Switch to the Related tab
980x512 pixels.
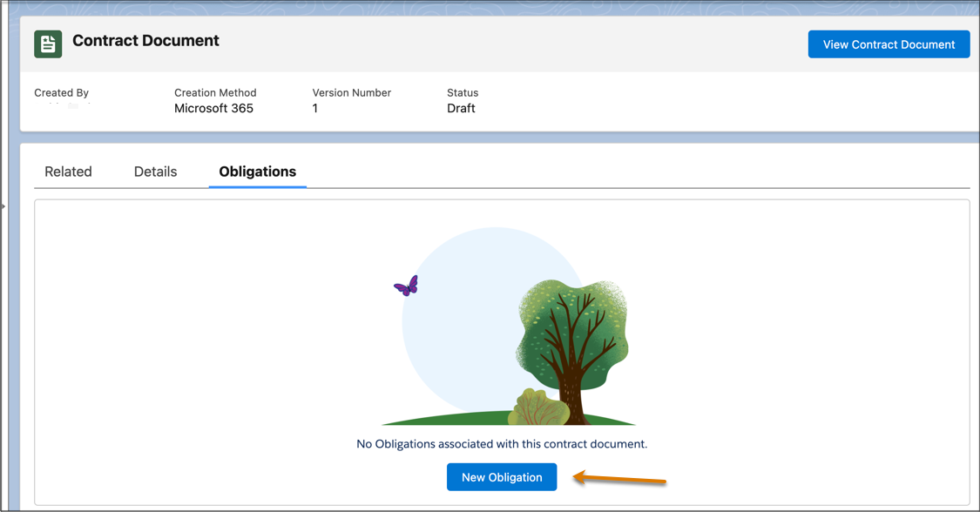(68, 172)
